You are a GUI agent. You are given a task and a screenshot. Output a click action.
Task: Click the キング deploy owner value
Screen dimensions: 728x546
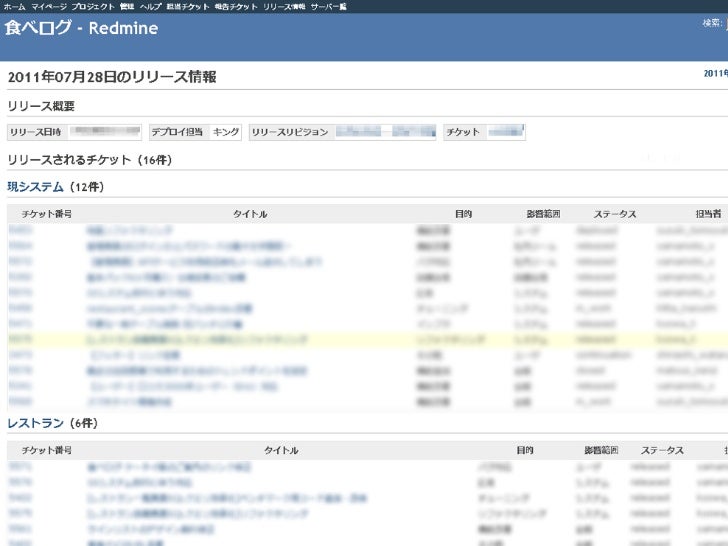(x=226, y=132)
